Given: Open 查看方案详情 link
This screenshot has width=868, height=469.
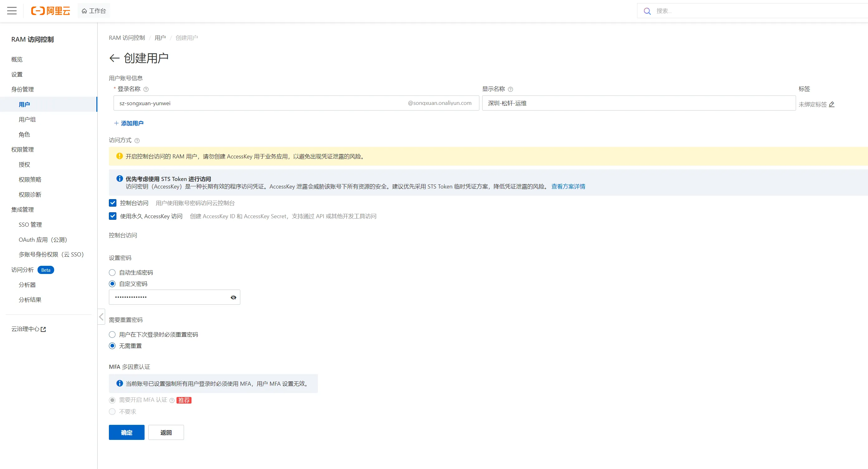Looking at the screenshot, I should click(568, 187).
